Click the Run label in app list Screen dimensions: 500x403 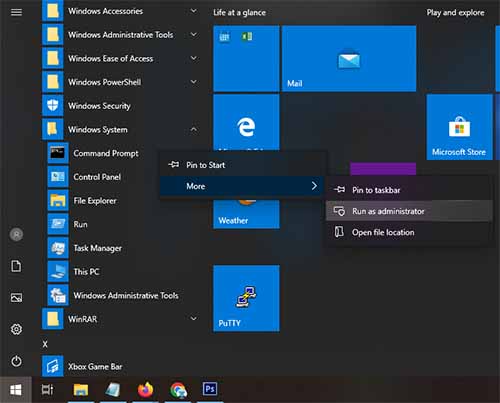[x=80, y=224]
